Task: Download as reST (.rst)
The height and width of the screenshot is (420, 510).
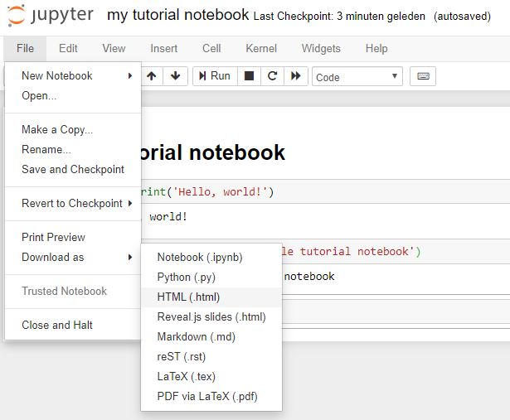Action: click(211, 357)
